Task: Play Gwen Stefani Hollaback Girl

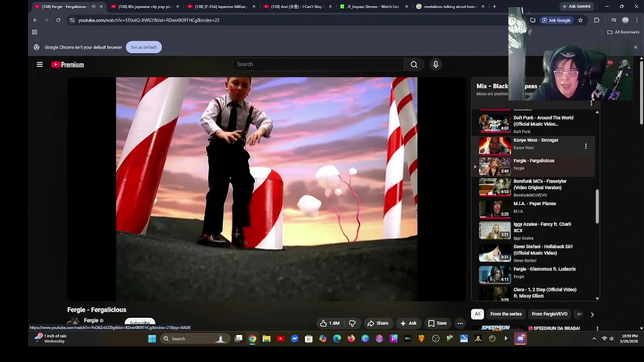Action: pos(533,253)
